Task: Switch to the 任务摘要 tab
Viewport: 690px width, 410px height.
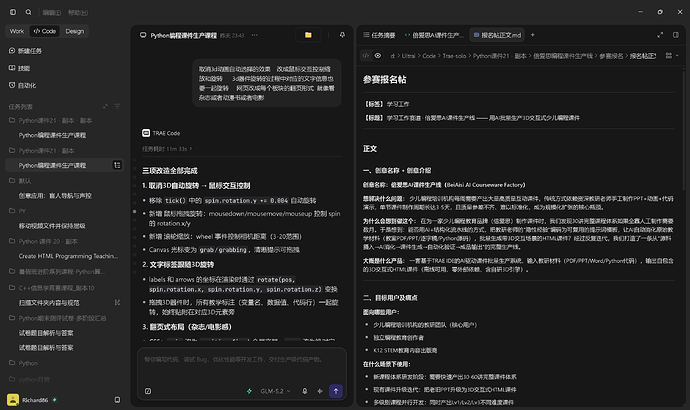Action: [379, 35]
